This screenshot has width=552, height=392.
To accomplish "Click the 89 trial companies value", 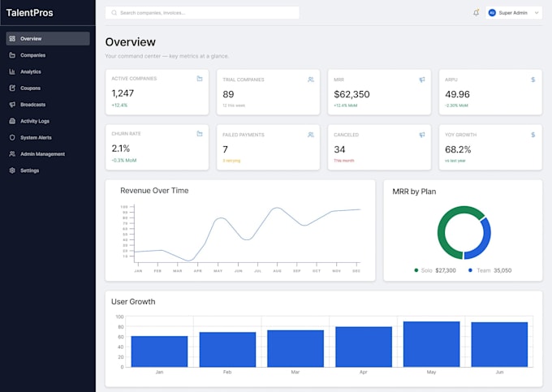I will point(228,94).
